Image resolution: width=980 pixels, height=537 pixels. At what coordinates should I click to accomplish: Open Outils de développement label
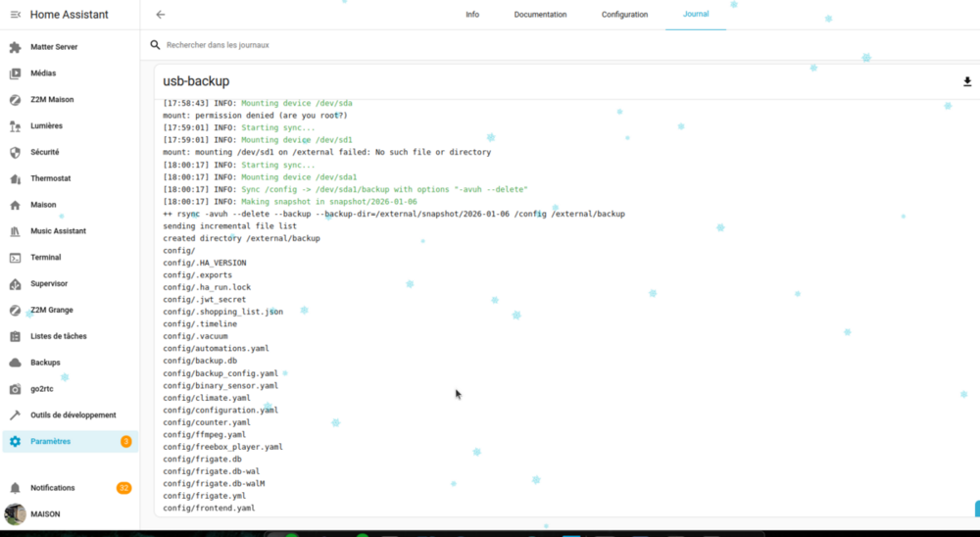(73, 415)
